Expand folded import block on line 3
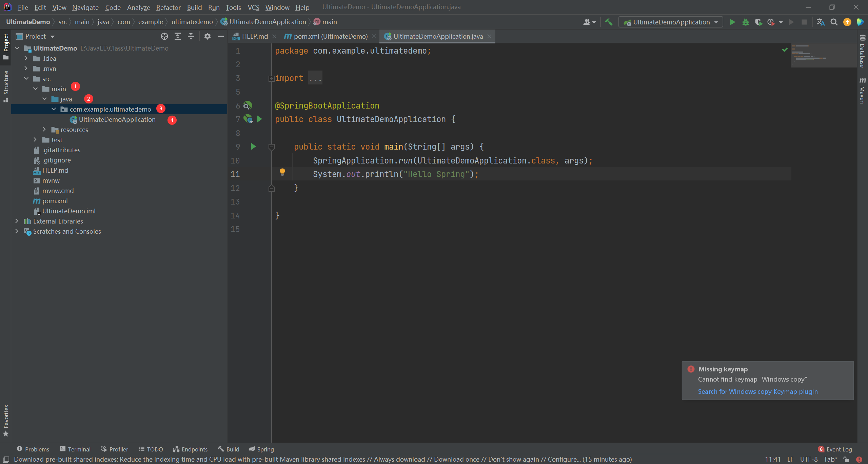This screenshot has height=464, width=868. coord(271,79)
